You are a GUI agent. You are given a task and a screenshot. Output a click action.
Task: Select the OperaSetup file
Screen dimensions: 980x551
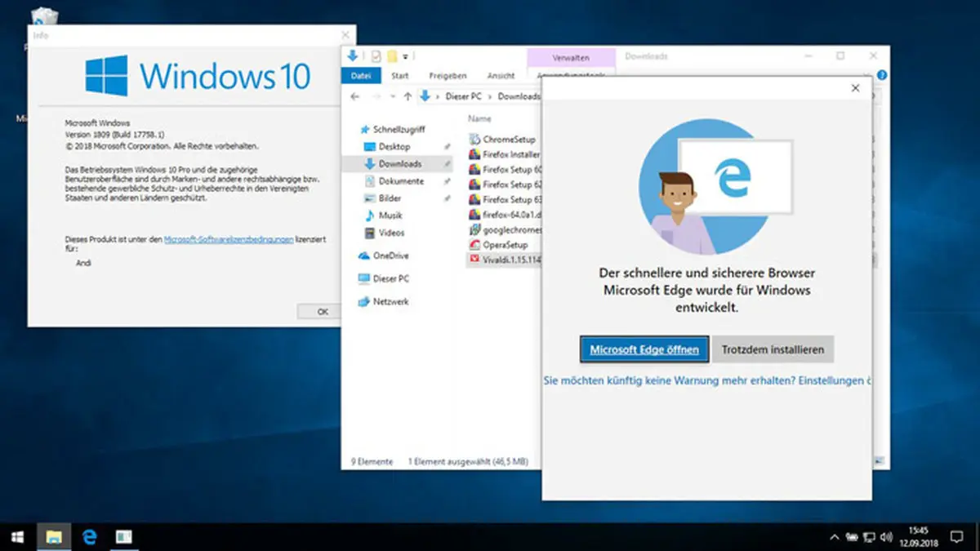point(505,244)
